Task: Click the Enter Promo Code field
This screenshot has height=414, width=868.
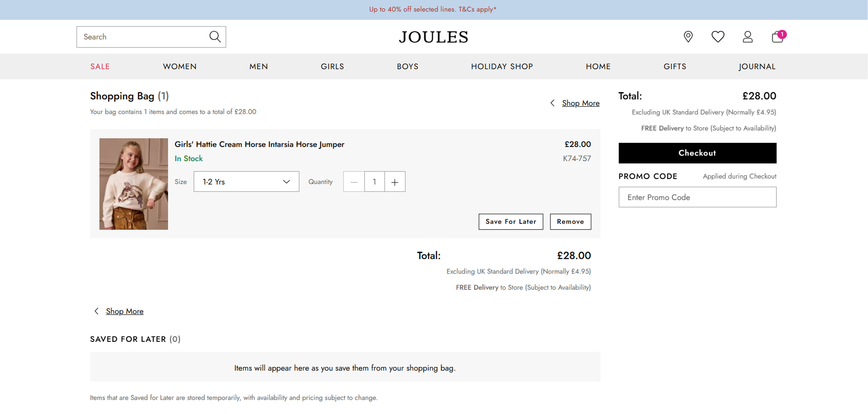Action: [x=698, y=197]
